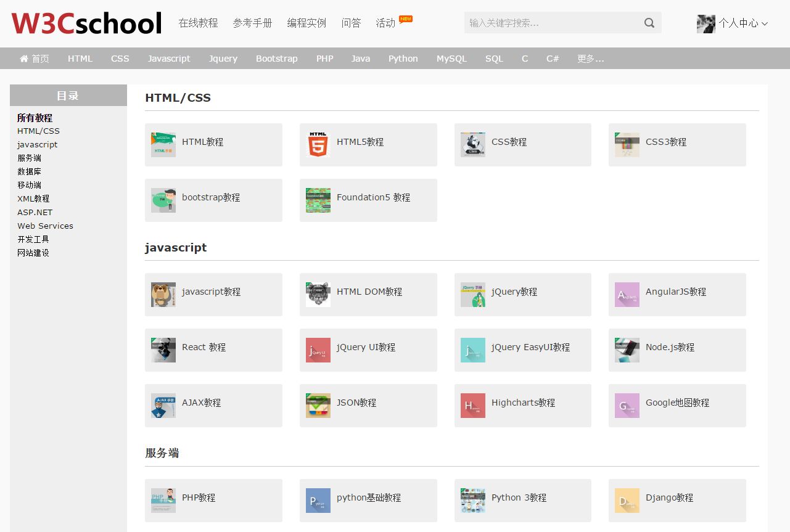Viewport: 790px width, 532px height.
Task: Click the JSON教程 thumbnail icon
Action: 318,406
